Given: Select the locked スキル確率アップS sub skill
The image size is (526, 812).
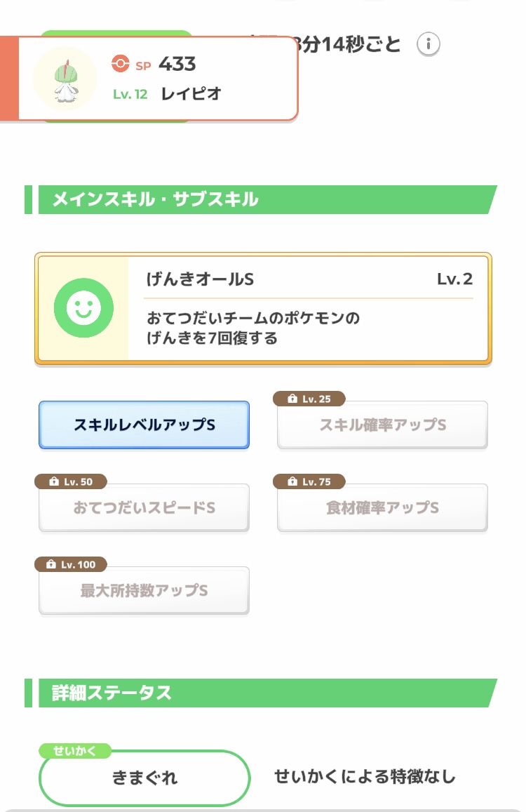Looking at the screenshot, I should (382, 426).
